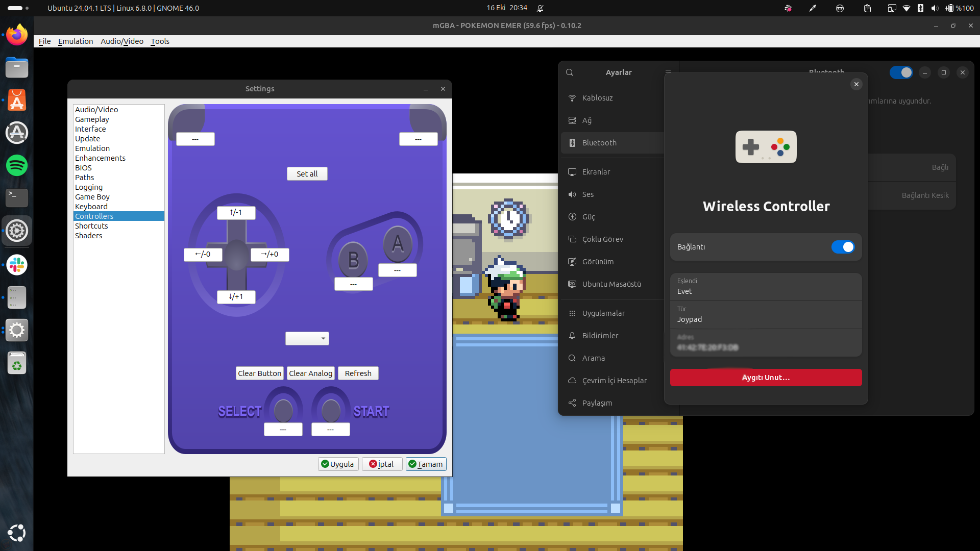Open controller selection dropdown
Screen dimensions: 980x551
(307, 338)
